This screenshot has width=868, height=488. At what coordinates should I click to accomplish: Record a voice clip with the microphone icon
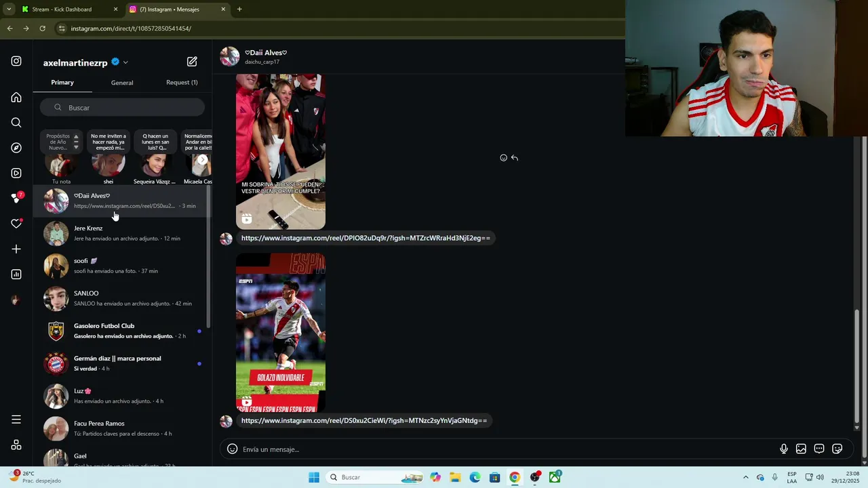pos(783,449)
